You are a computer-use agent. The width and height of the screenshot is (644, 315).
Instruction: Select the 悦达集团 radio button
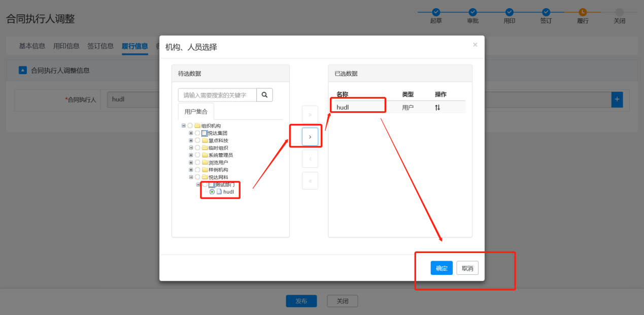pyautogui.click(x=197, y=133)
